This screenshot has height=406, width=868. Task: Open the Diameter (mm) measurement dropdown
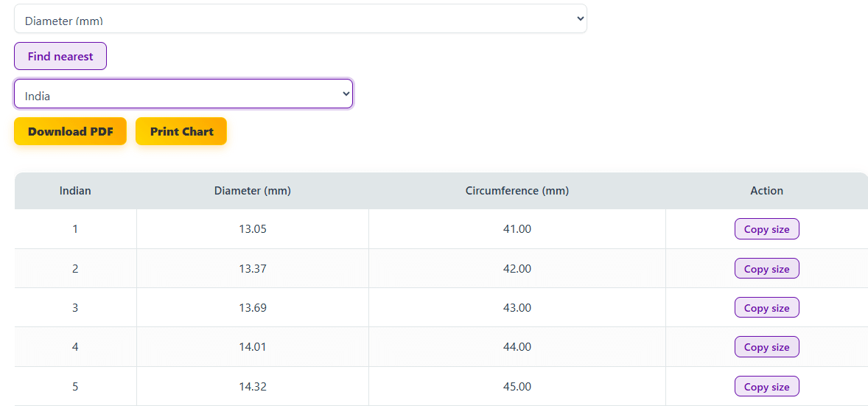click(300, 19)
